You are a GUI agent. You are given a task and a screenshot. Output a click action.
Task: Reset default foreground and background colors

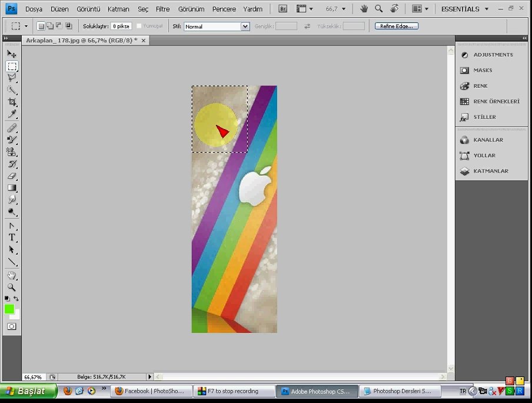[x=7, y=298]
